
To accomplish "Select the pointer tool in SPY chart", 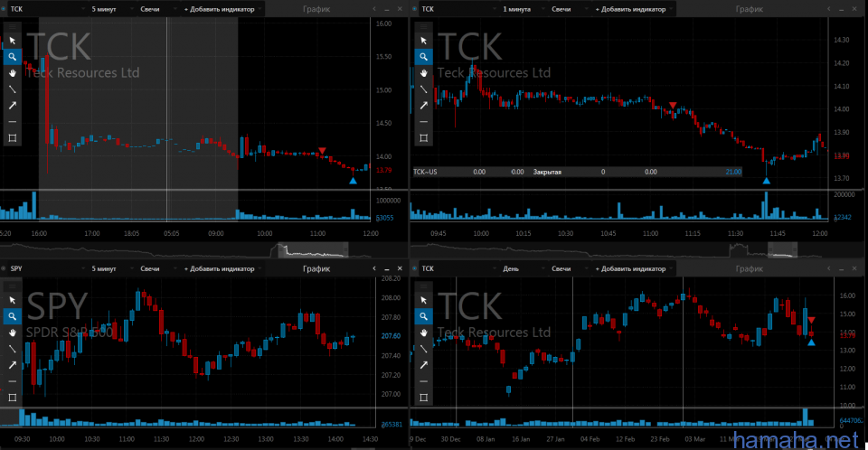I will 12,300.
